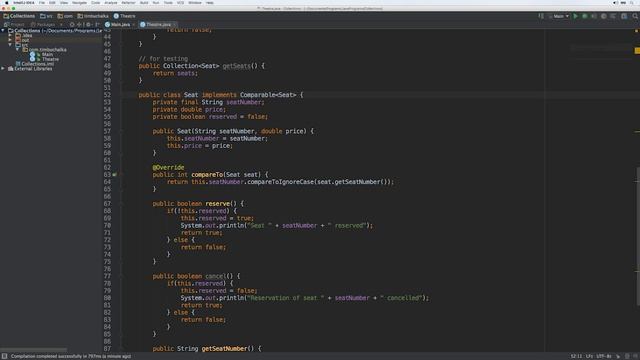Open the Build menu

tap(144, 2)
